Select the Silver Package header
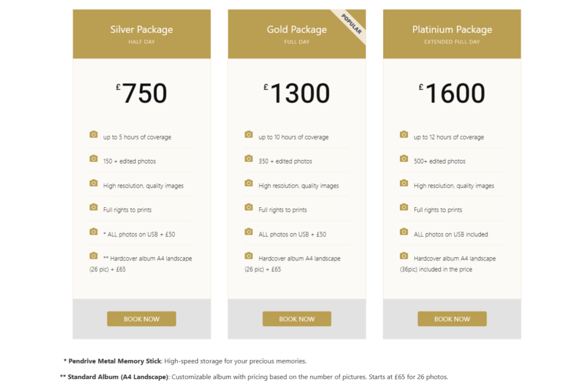Viewport: 588px width, 392px height. [142, 34]
